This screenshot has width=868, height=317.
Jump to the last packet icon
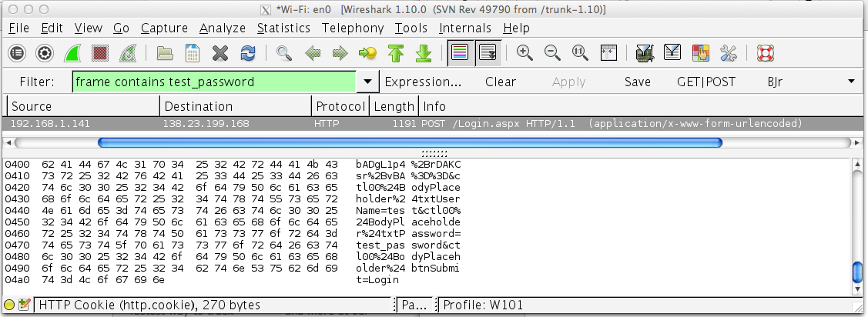click(x=424, y=53)
